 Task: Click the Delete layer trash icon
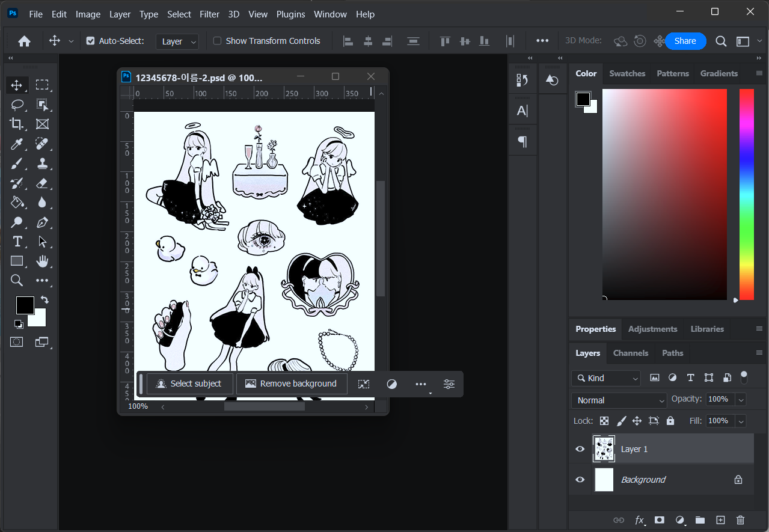741,520
